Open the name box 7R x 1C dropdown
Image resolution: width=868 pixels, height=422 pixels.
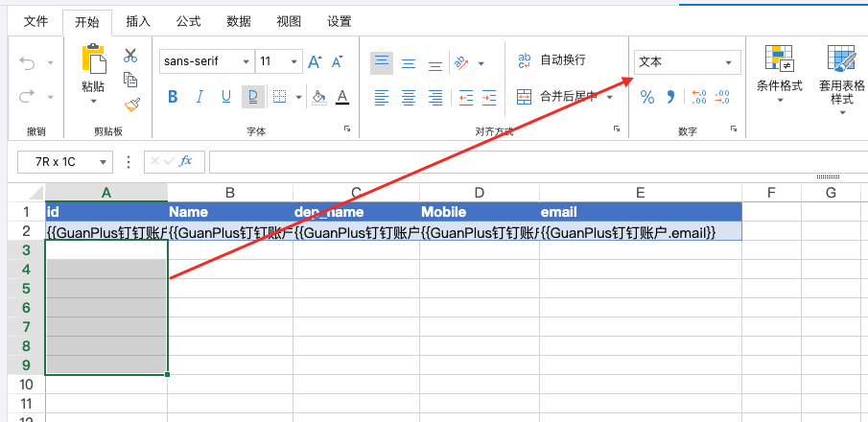click(103, 162)
